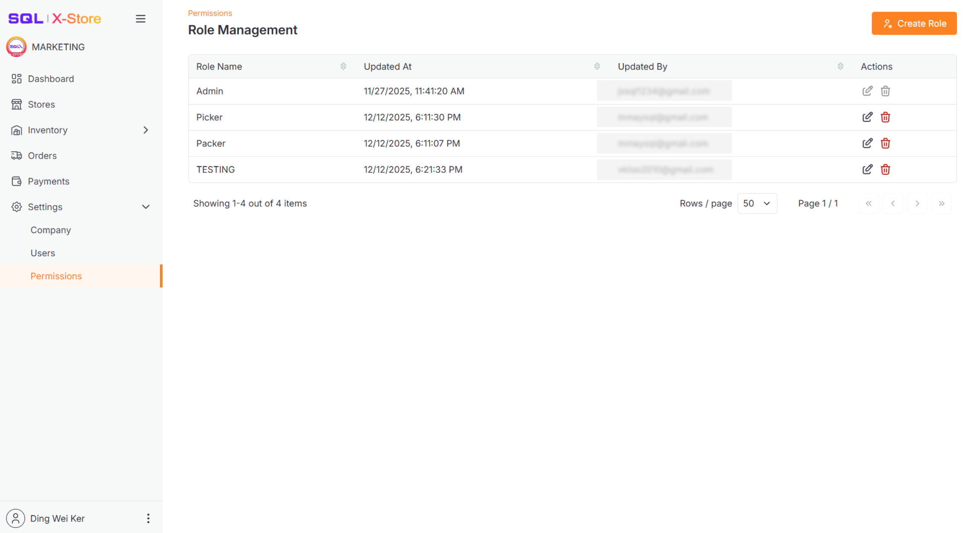
Task: Select the Dashboard sidebar icon
Action: [x=16, y=78]
